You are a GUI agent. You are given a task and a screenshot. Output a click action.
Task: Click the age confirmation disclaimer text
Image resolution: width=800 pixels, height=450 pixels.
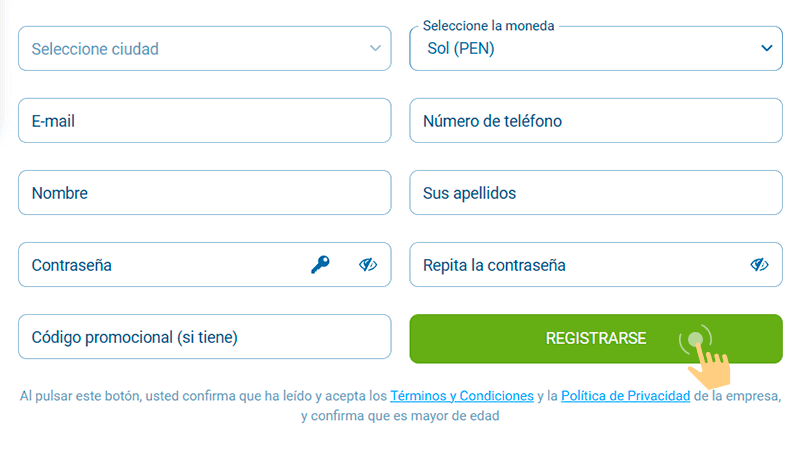tap(400, 416)
